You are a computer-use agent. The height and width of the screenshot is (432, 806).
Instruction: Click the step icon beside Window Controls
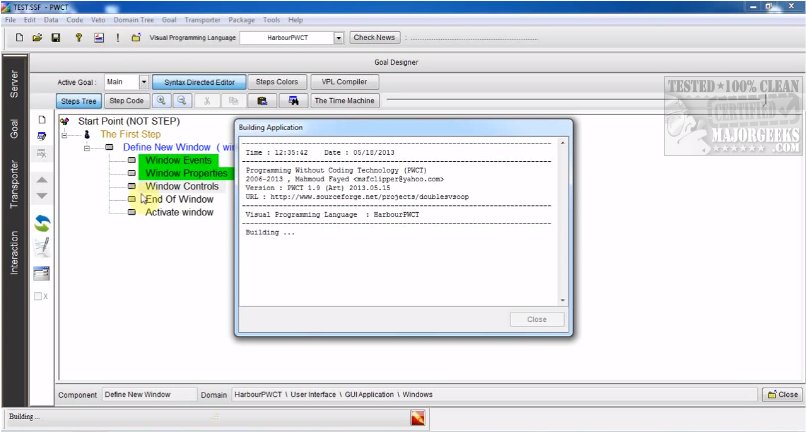point(132,186)
